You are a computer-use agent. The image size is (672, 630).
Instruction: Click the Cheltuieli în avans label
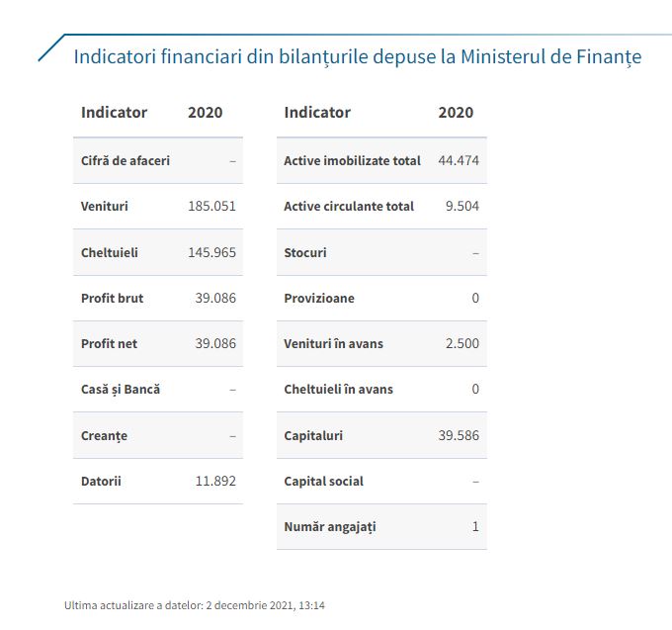(338, 390)
